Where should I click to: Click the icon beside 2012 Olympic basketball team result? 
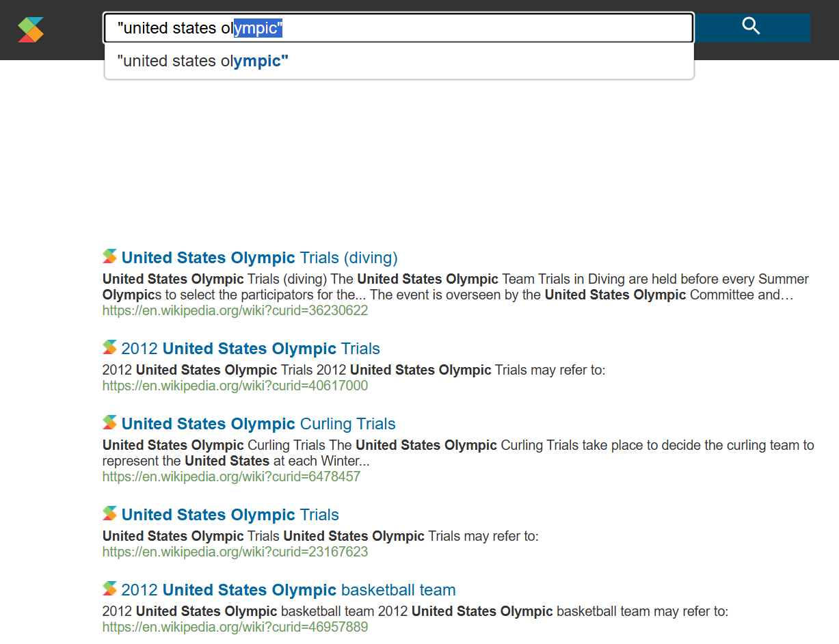coord(110,589)
